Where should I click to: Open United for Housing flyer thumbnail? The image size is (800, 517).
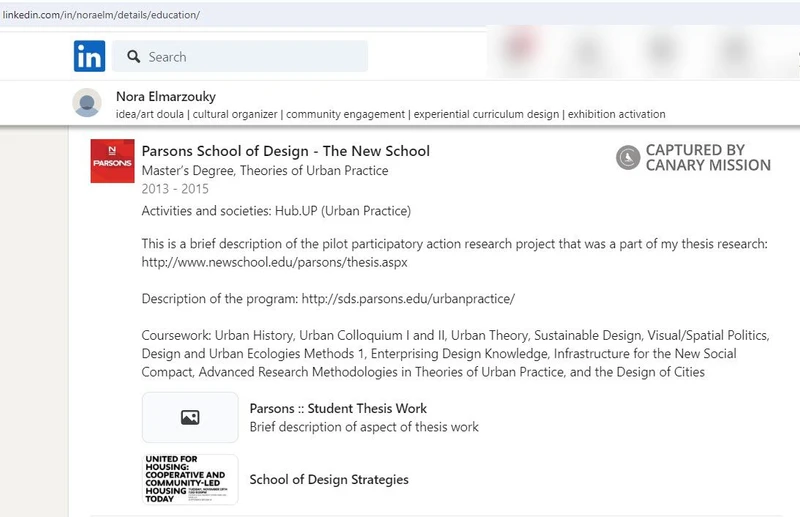click(x=190, y=480)
